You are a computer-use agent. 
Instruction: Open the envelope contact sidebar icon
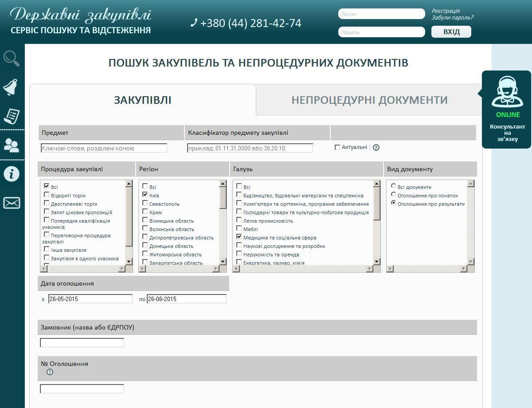12,203
